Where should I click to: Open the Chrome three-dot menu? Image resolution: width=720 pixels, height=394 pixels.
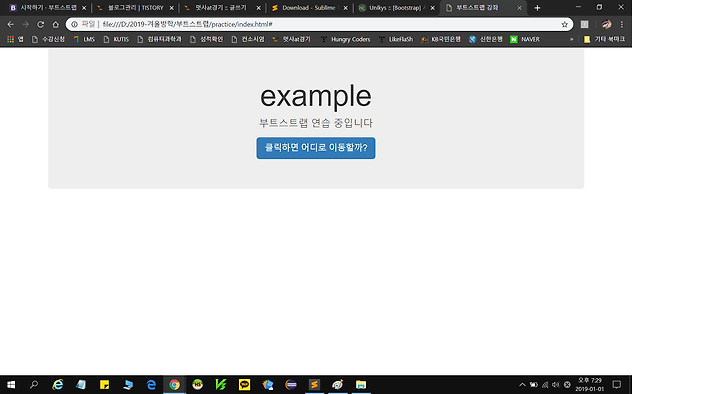pos(622,24)
